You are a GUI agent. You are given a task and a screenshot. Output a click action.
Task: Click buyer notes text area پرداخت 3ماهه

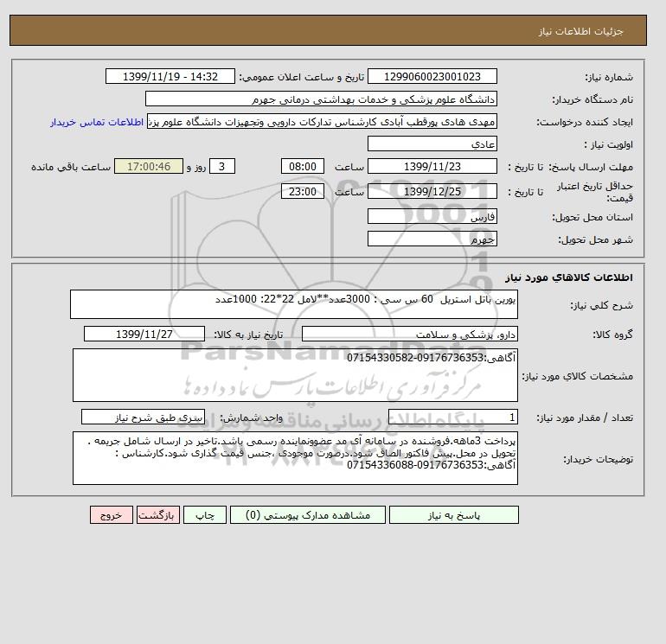(x=295, y=458)
